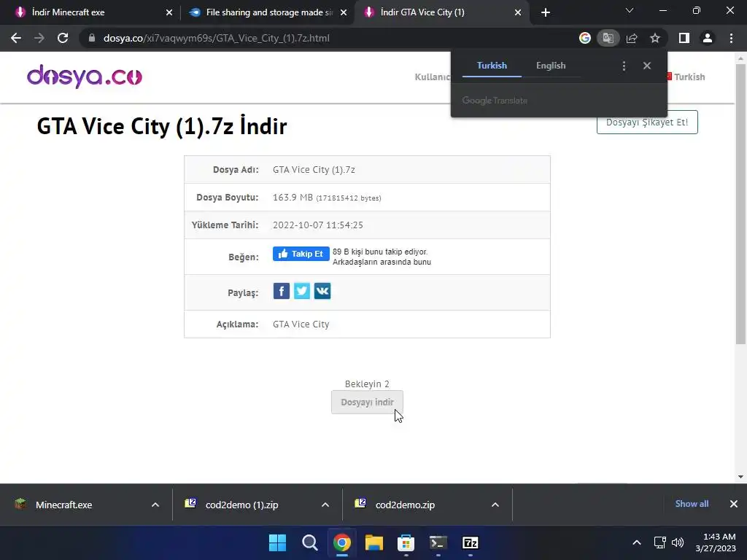Share this page via share icon
Screen dimensions: 747x560
[632, 38]
